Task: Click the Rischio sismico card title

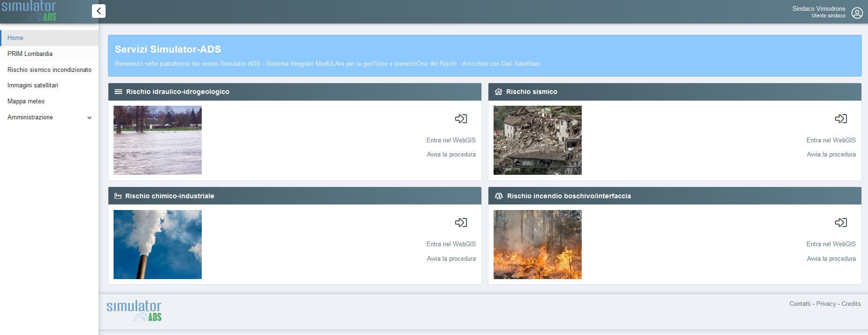Action: click(x=532, y=92)
